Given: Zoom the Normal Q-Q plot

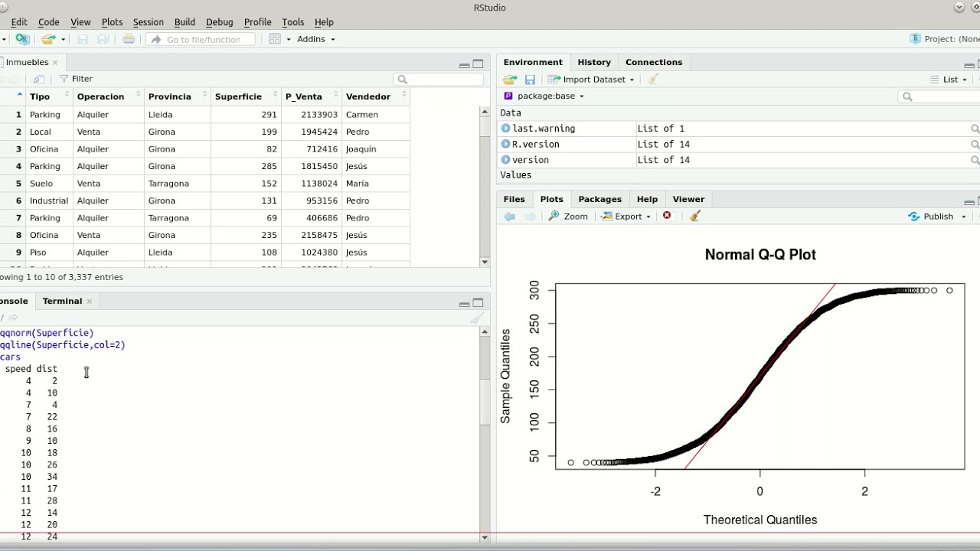Looking at the screenshot, I should coord(568,217).
